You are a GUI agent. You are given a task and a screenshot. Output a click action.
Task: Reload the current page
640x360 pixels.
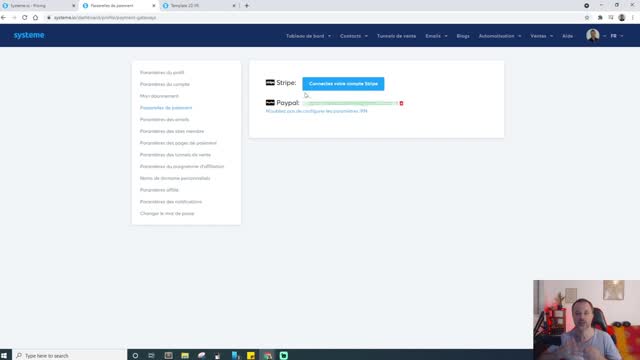pos(25,18)
